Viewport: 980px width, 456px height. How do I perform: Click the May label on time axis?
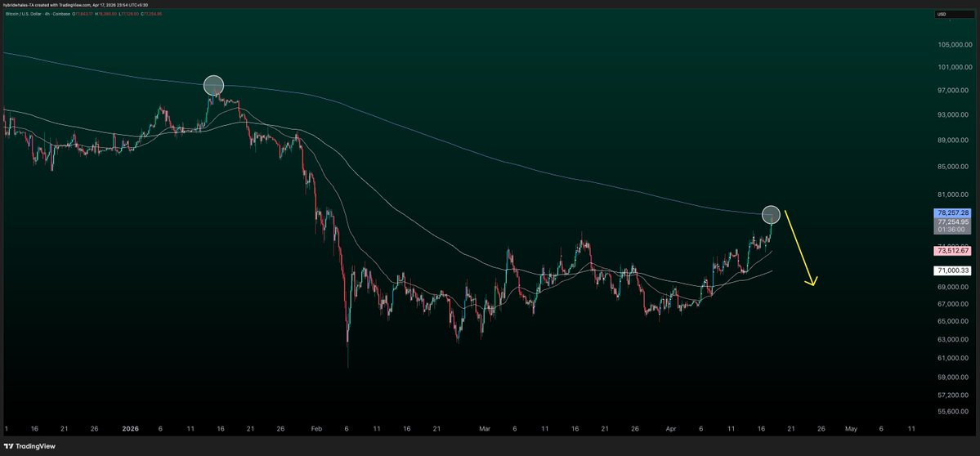pyautogui.click(x=851, y=429)
